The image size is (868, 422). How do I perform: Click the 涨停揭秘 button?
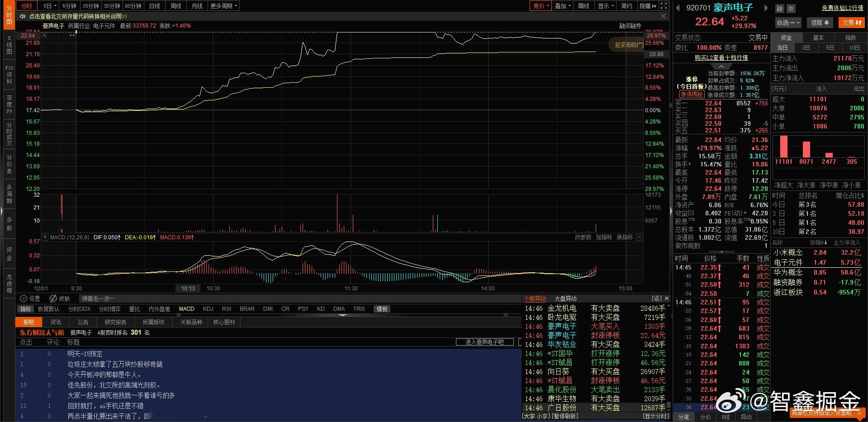pyautogui.click(x=692, y=94)
